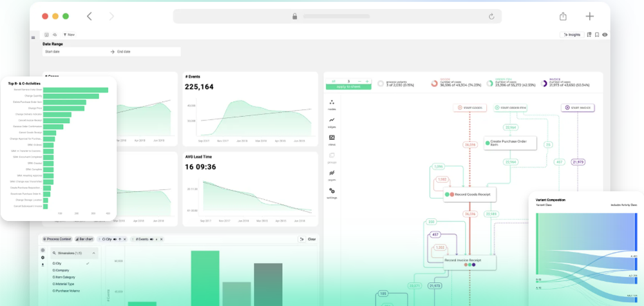This screenshot has height=306, width=644.
Task: Open the Insights button
Action: [x=572, y=35]
